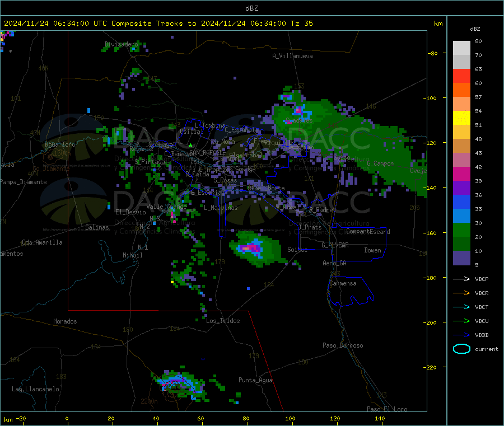504x426 pixels.
Task: Select the purple 36-39 dBZ color band
Action: (461, 188)
